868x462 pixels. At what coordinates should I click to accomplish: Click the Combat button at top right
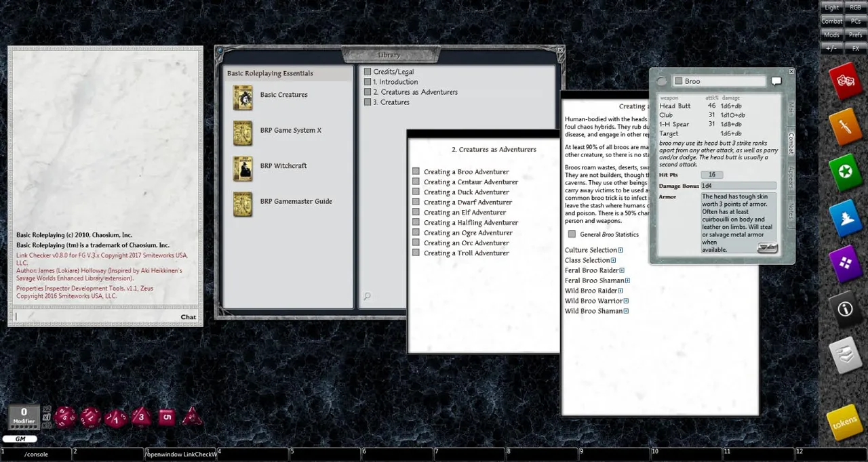pyautogui.click(x=831, y=21)
